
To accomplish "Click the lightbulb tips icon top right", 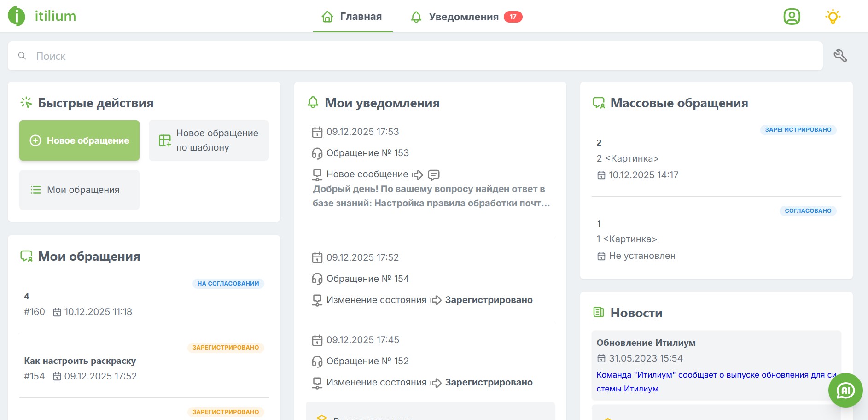I will (833, 17).
